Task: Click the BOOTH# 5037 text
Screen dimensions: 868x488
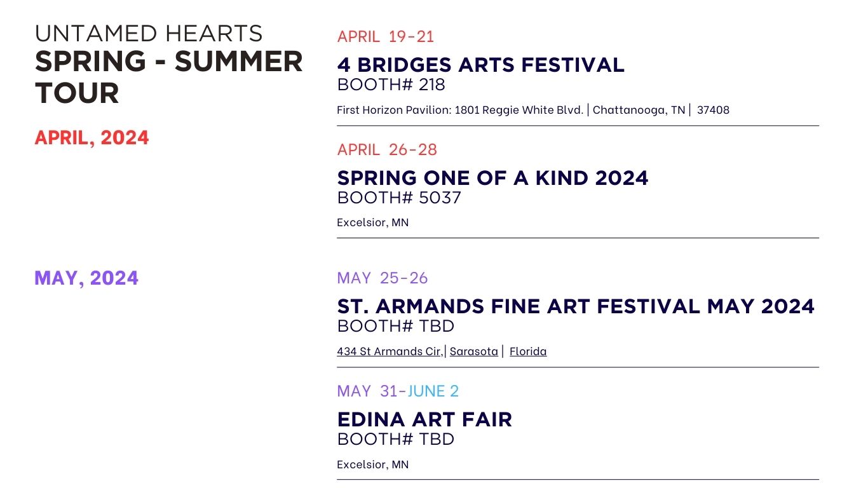Action: click(x=399, y=197)
